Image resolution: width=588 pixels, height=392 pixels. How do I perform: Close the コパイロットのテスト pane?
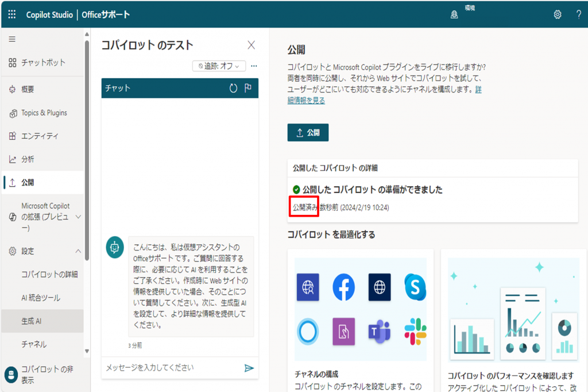click(x=252, y=45)
